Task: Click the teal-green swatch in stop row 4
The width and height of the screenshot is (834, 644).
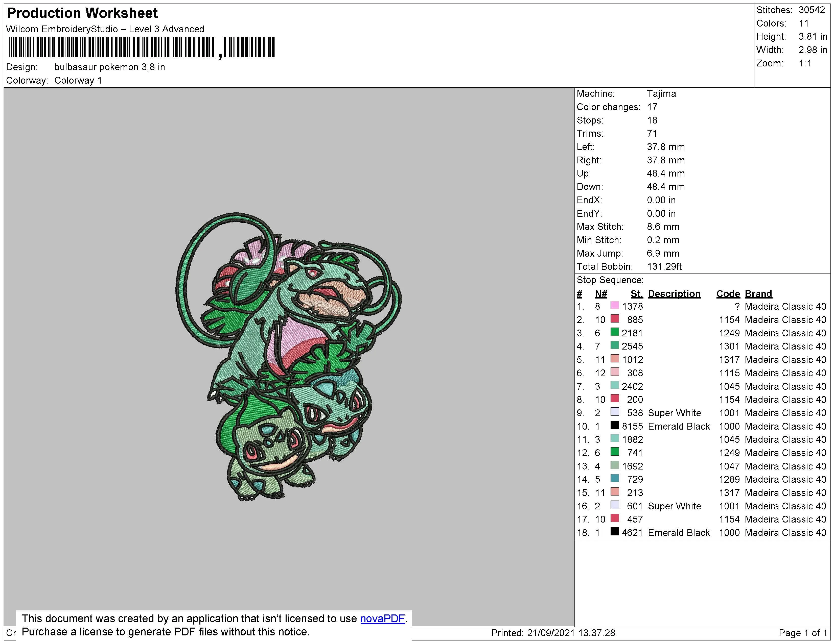Action: click(614, 345)
